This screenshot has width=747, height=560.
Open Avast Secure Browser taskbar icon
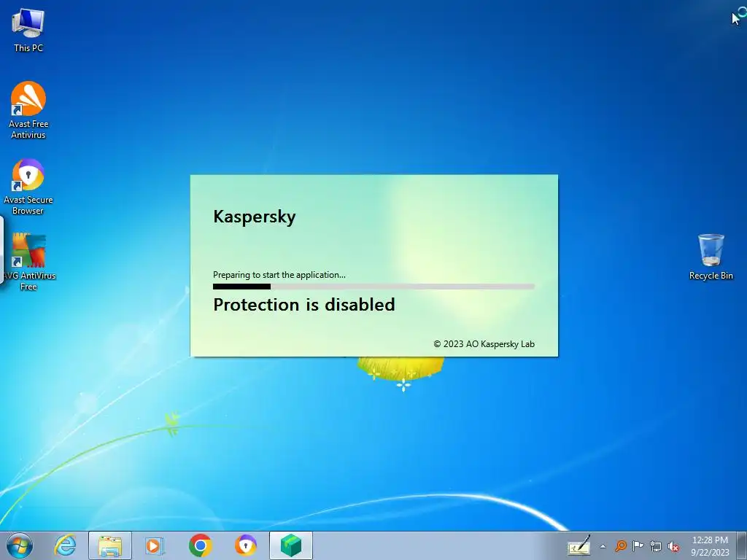(245, 545)
